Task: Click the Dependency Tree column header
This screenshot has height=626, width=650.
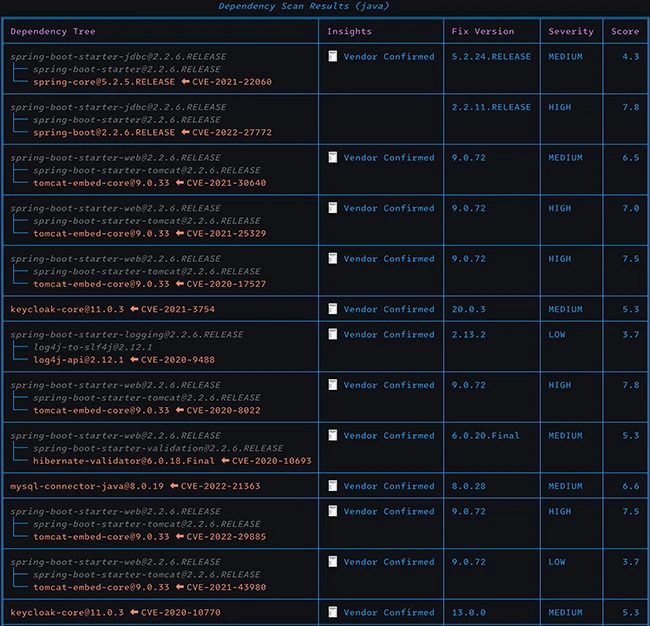Action: pos(53,32)
